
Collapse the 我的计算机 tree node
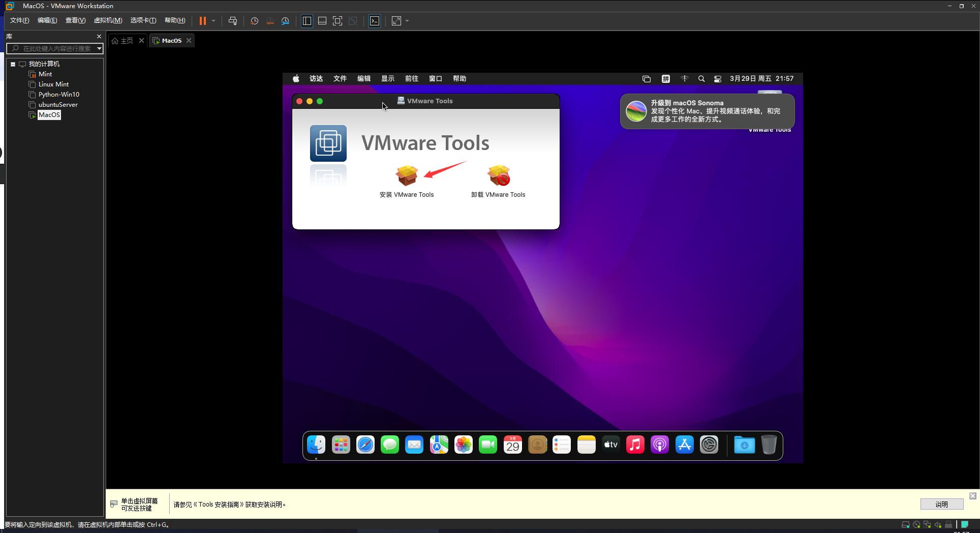13,64
